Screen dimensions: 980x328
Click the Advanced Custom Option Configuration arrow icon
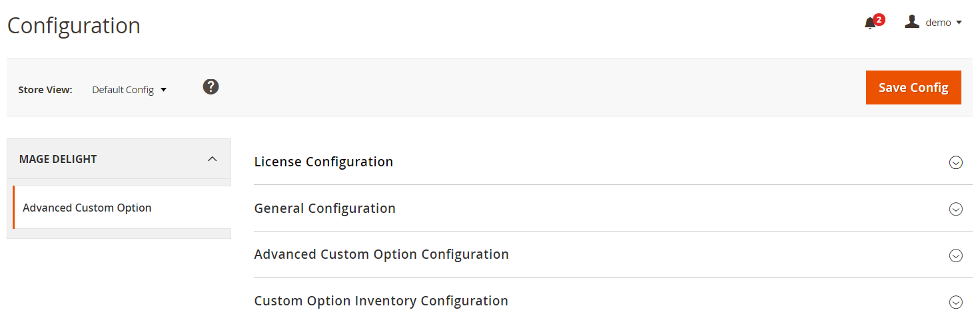tap(955, 255)
